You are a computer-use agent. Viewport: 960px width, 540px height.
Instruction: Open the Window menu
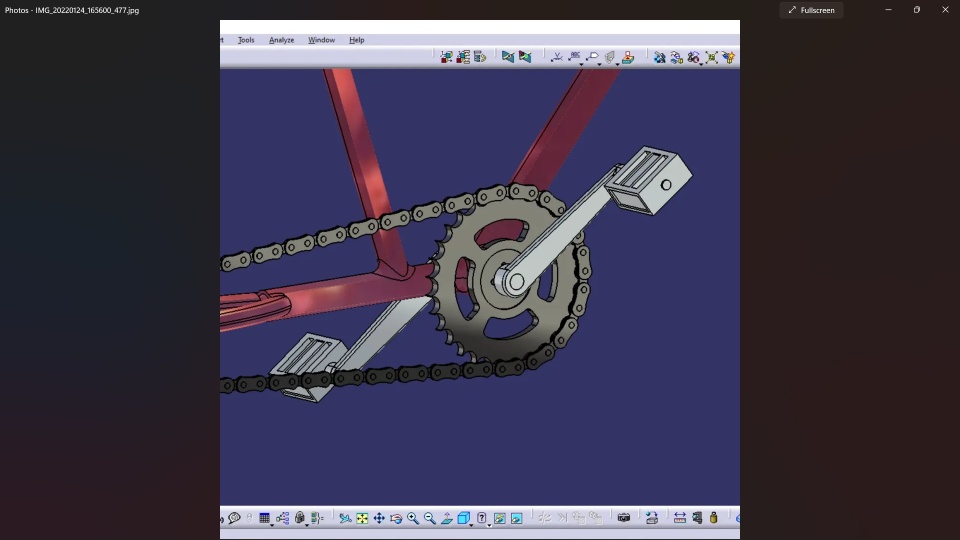(x=321, y=40)
